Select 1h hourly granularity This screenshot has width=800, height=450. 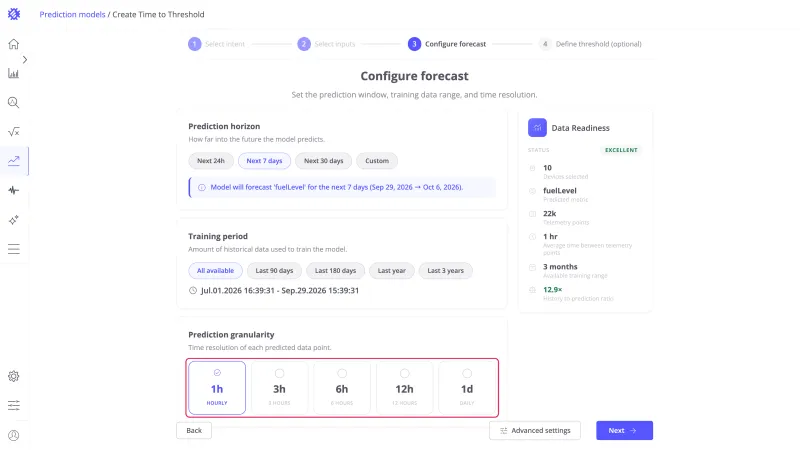tap(217, 388)
